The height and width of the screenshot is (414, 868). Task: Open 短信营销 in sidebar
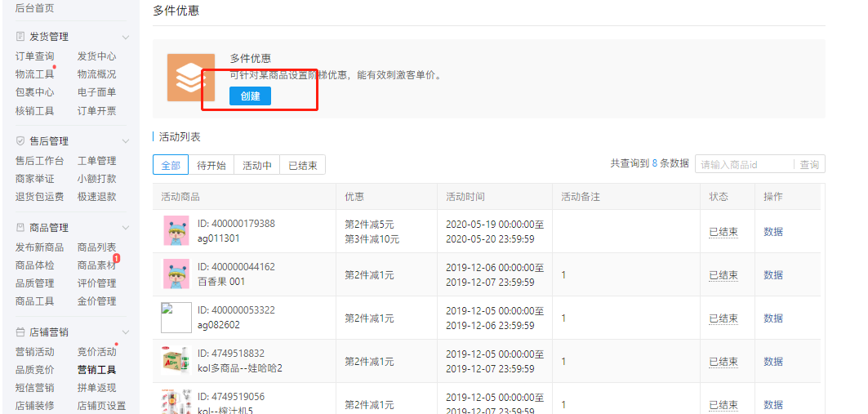[35, 388]
